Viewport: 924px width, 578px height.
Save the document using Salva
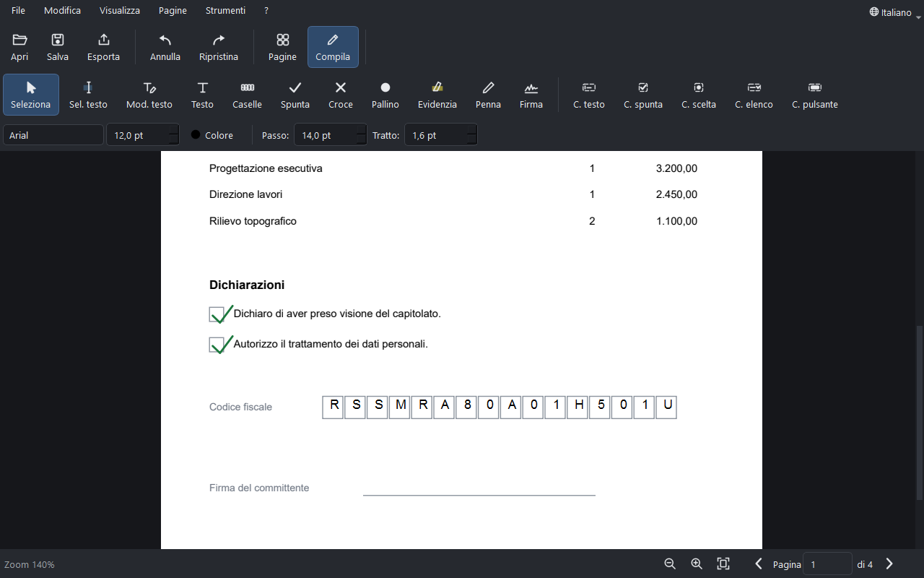58,47
